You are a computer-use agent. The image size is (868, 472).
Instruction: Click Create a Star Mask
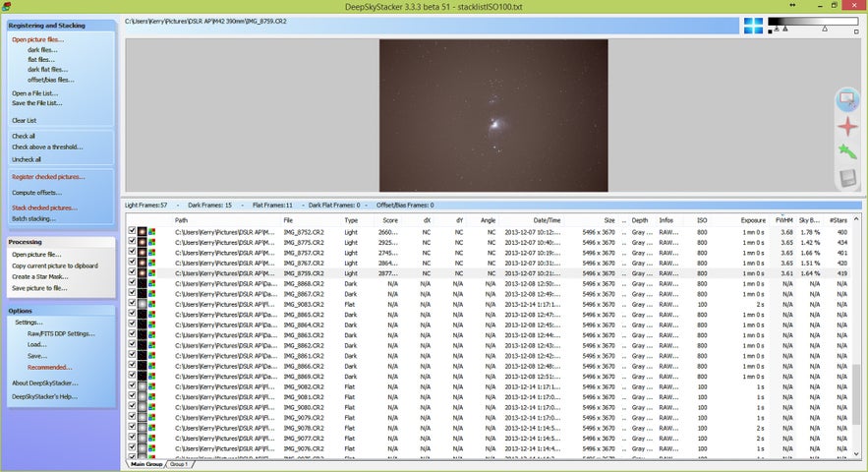40,276
